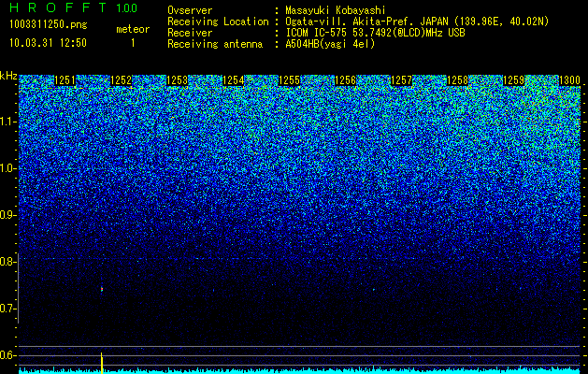Click the 0.6 kHz axis label
The height and width of the screenshot is (374, 588).
pyautogui.click(x=7, y=355)
